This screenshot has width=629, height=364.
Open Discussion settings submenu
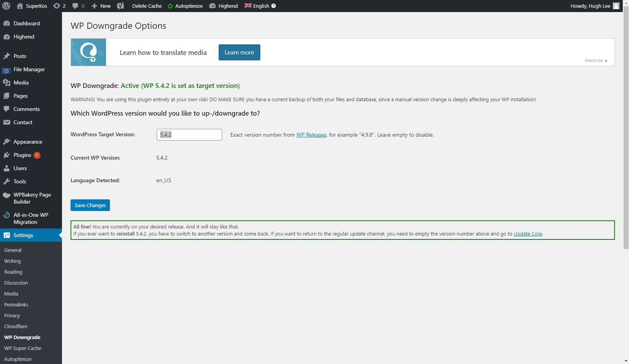16,283
